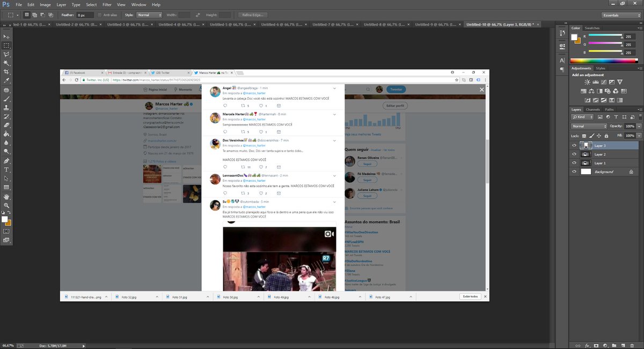
Task: Select the Zoom tool
Action: [x=6, y=205]
